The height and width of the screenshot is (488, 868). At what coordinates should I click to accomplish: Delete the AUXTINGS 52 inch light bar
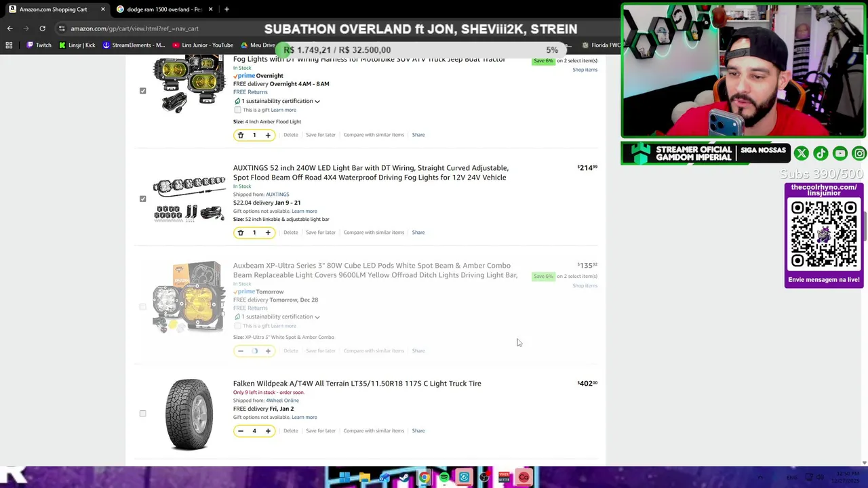pos(290,232)
